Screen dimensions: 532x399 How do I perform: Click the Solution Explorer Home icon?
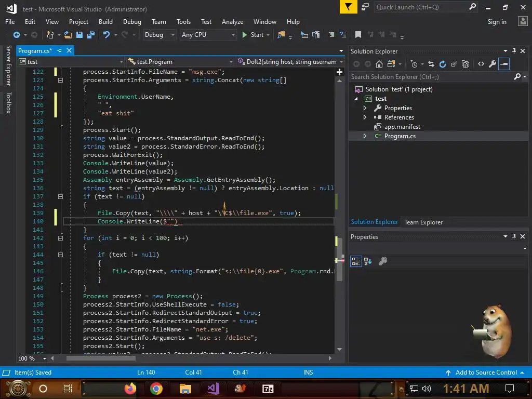point(379,64)
